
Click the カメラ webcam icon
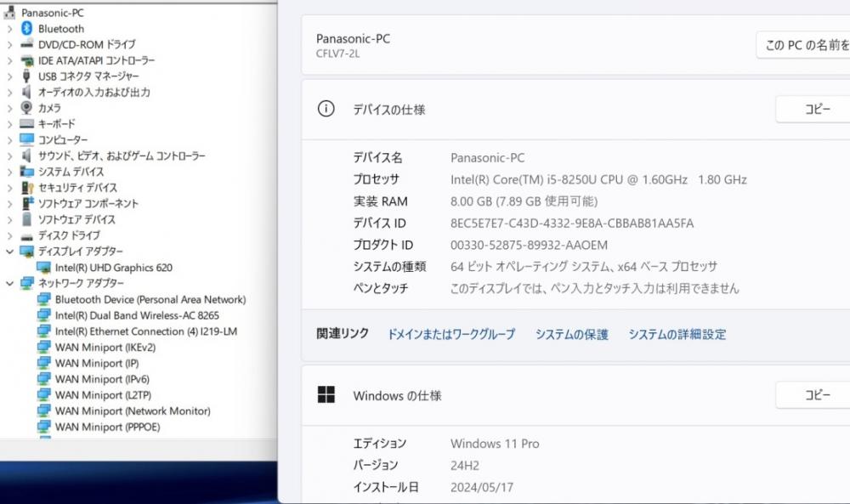tap(26, 107)
